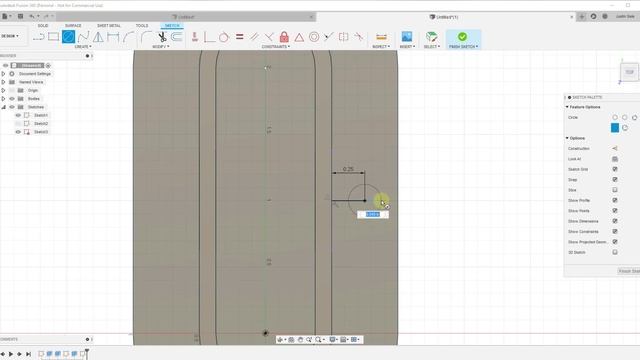Toggle Show Projected Geometries checkbox

[x=615, y=242]
